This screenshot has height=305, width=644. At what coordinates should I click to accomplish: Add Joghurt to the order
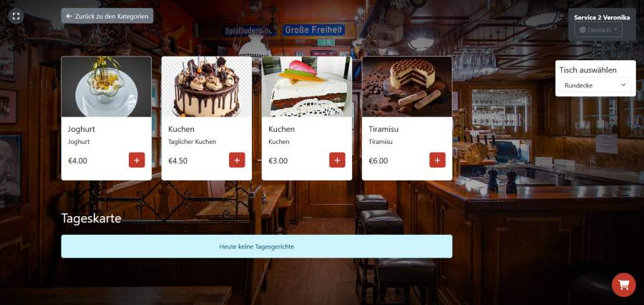click(x=137, y=160)
